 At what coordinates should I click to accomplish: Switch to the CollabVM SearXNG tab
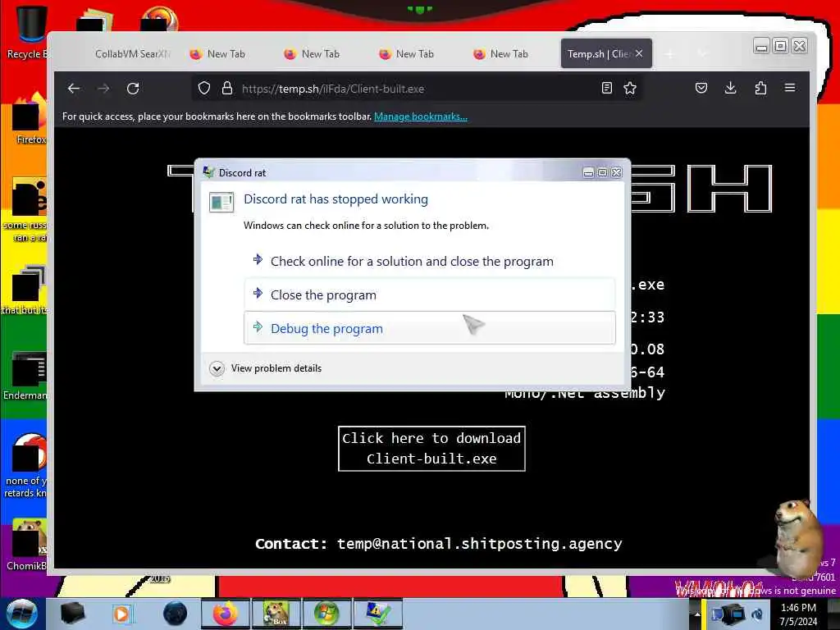point(132,53)
